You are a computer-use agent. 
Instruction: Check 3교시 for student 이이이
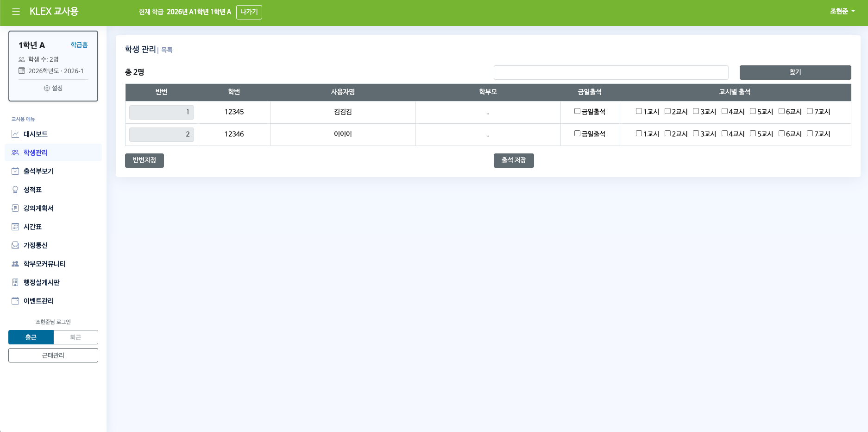[x=696, y=133]
